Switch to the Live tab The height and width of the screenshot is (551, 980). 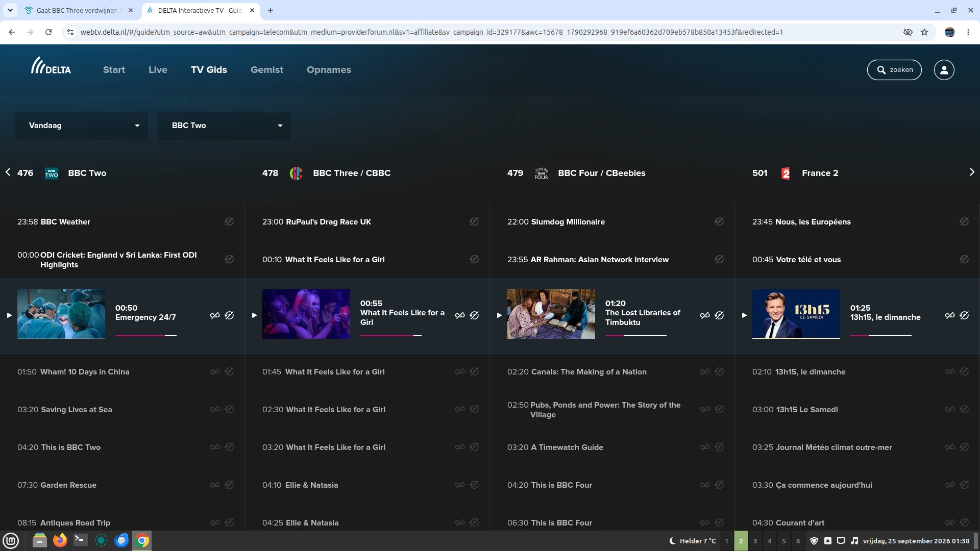[158, 70]
